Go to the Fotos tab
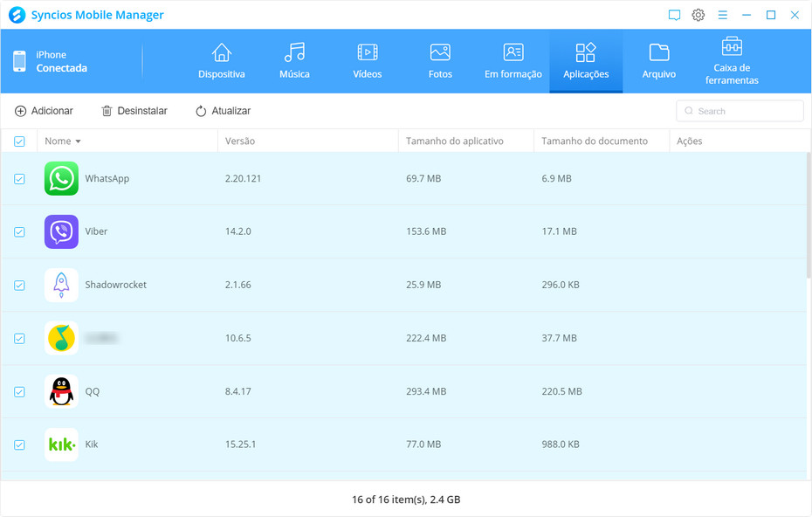 440,61
